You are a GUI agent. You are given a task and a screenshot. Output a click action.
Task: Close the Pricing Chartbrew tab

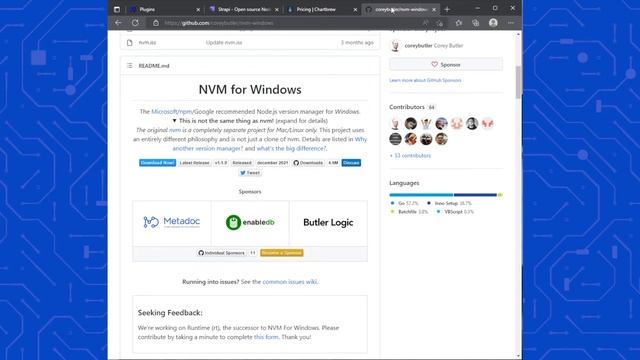(x=355, y=9)
